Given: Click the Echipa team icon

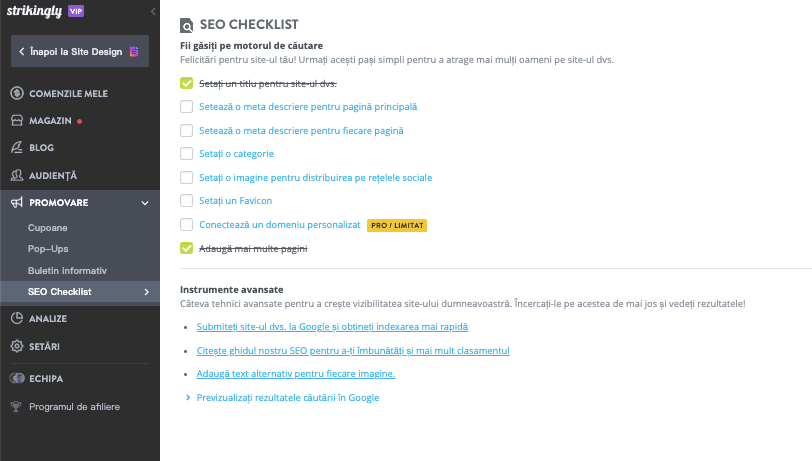Looking at the screenshot, I should (17, 378).
